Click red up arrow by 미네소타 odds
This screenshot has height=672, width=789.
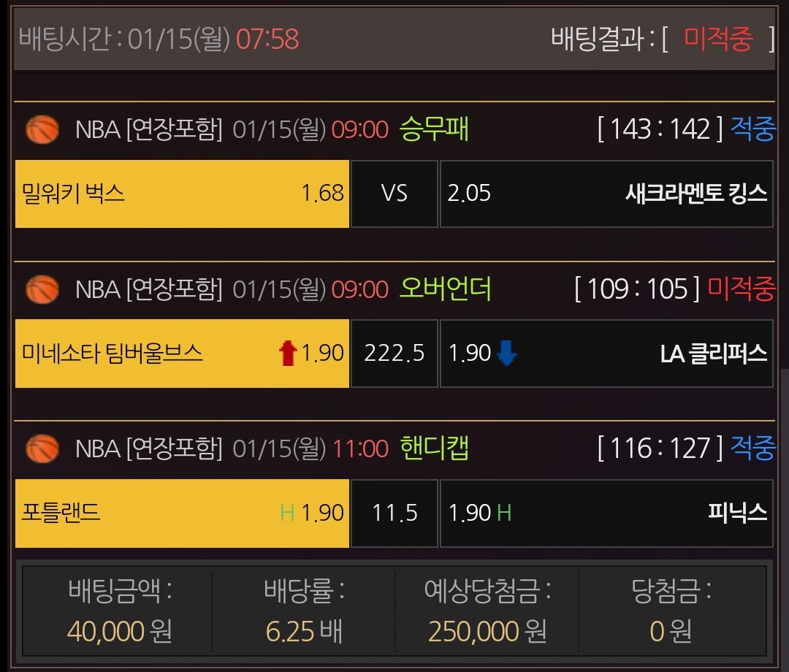[288, 353]
